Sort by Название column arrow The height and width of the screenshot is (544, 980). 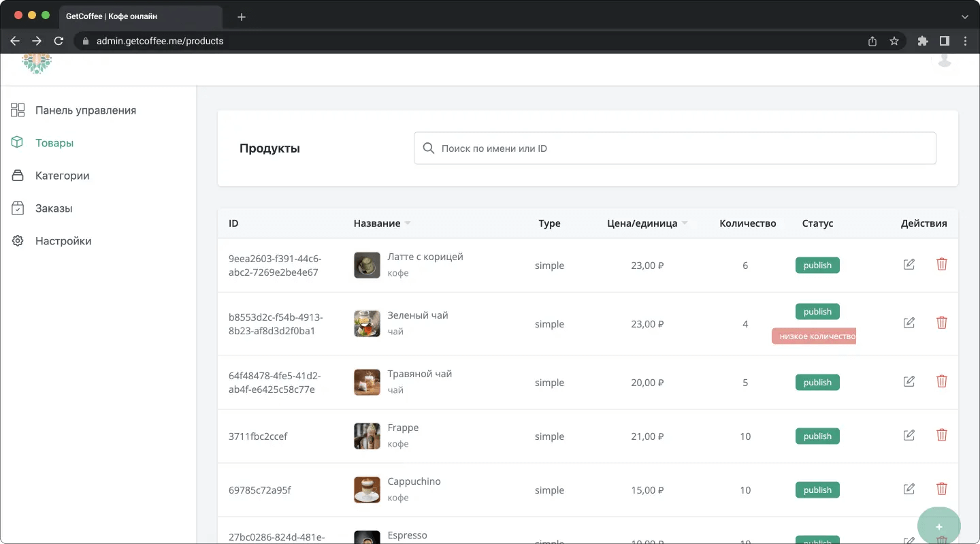coord(408,223)
